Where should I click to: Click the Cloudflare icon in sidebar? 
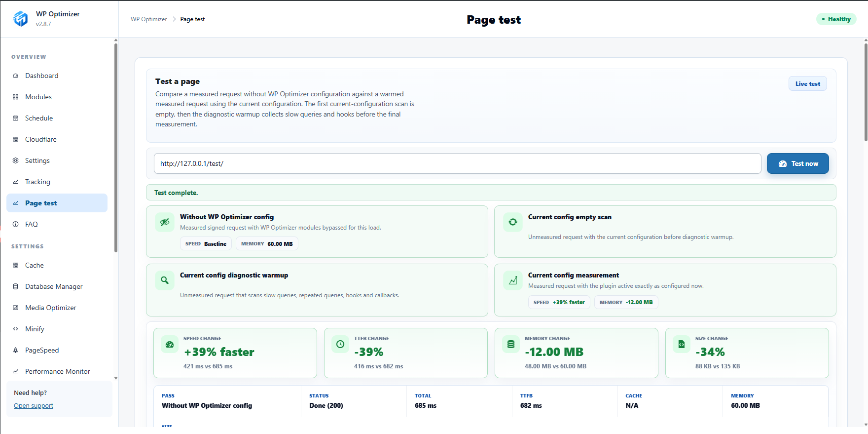pos(15,139)
